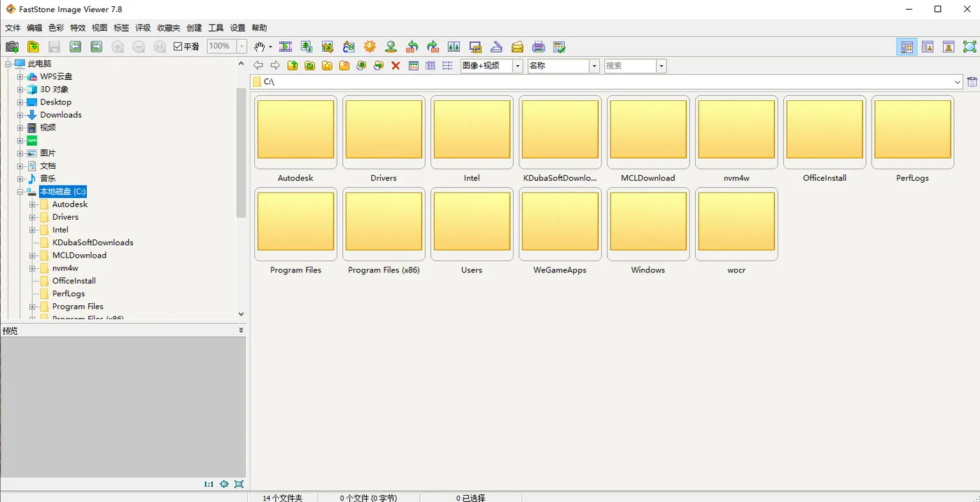Click the 1:1 actual size preview button
Screen dimensions: 980x502
coord(209,484)
